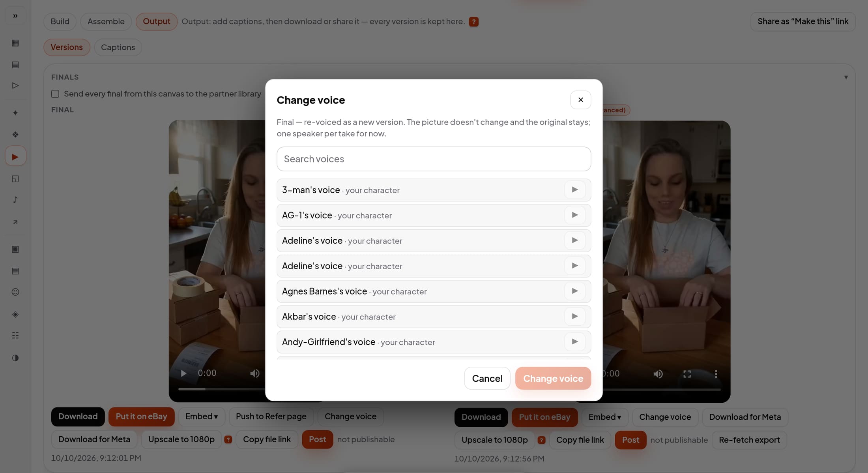Select the 3-man's voice row

[434, 190]
